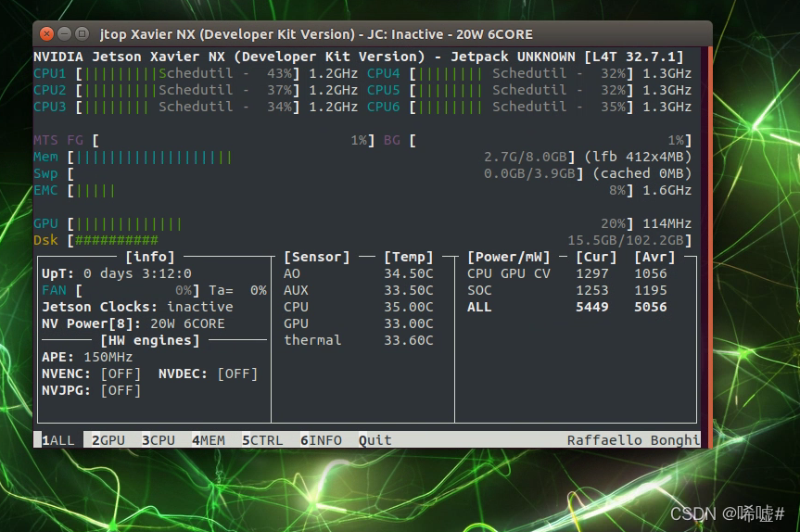
Task: Click the Swp label
Action: point(45,174)
